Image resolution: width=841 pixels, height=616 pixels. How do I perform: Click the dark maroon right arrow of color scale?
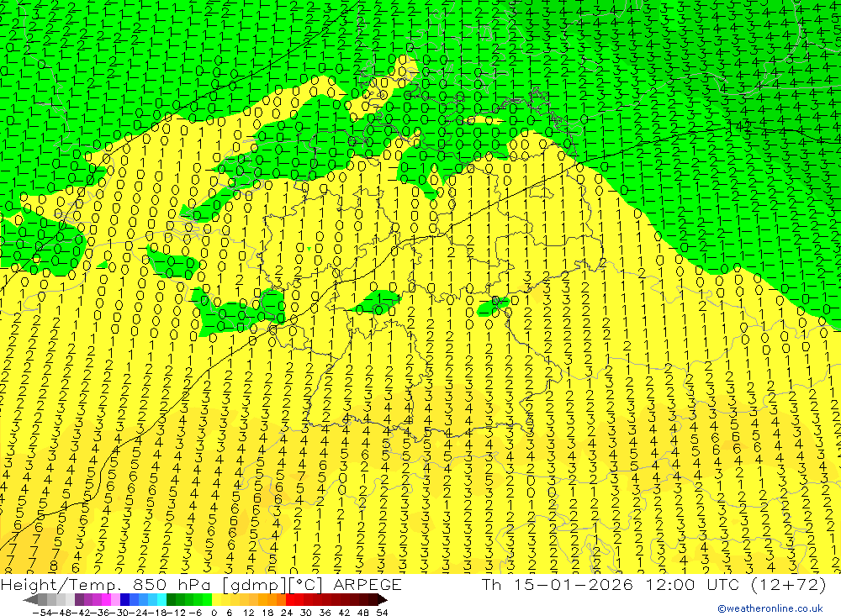[382, 600]
